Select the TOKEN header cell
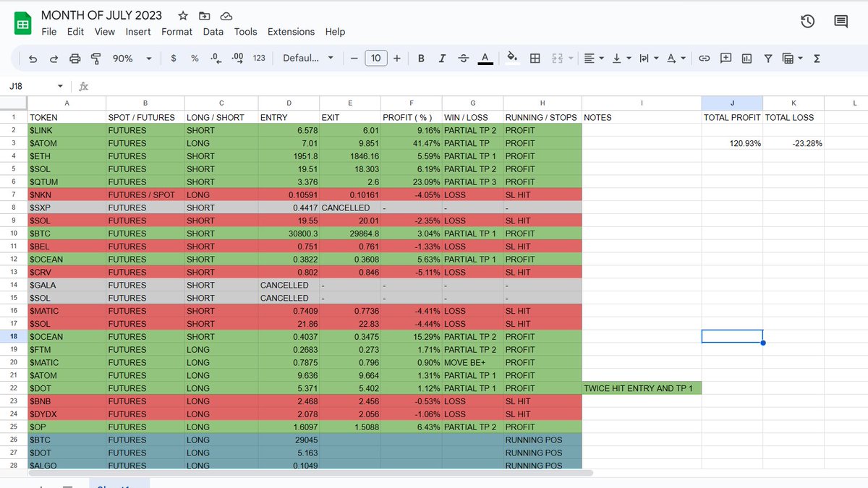 pos(67,117)
